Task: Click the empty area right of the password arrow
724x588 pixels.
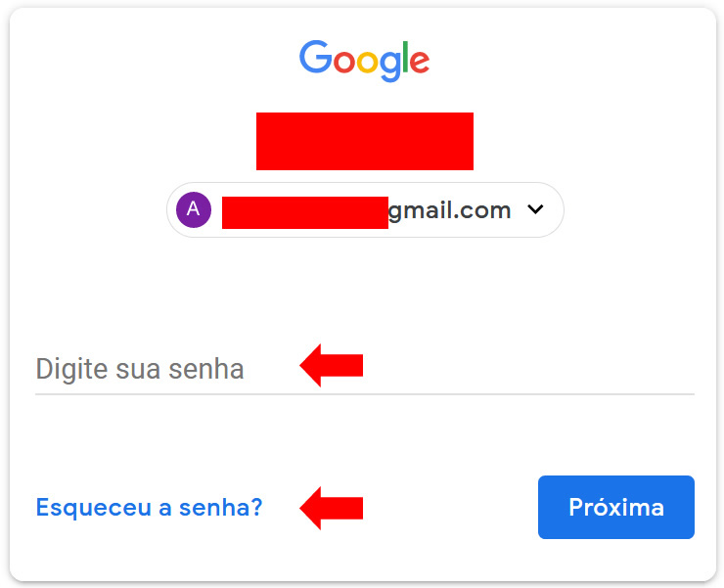Action: tap(528, 366)
